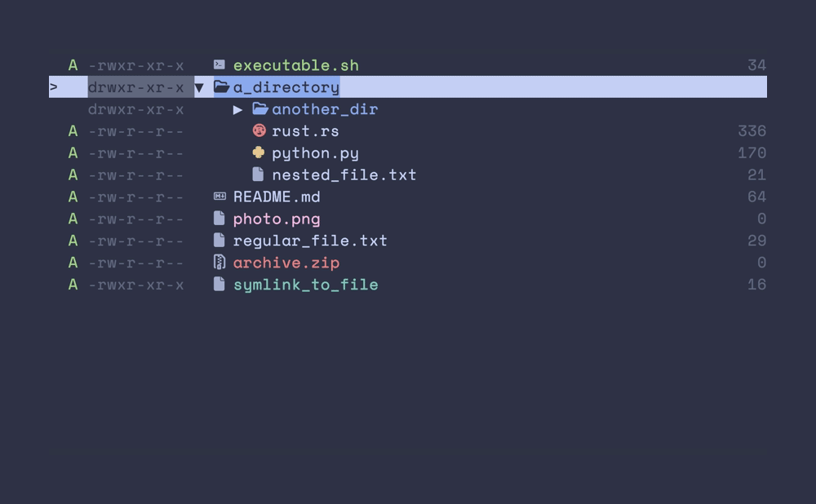816x504 pixels.
Task: Open the README.md file entry
Action: pos(277,197)
